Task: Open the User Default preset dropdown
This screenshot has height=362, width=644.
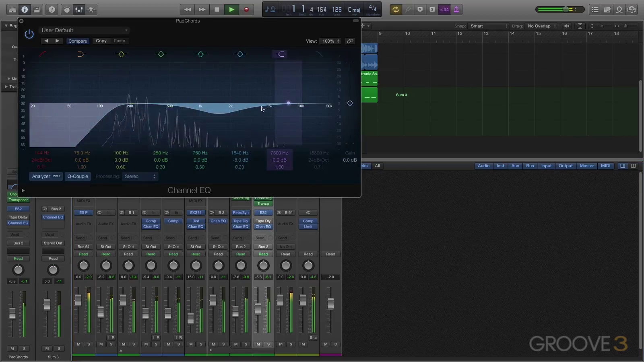Action: [84, 30]
